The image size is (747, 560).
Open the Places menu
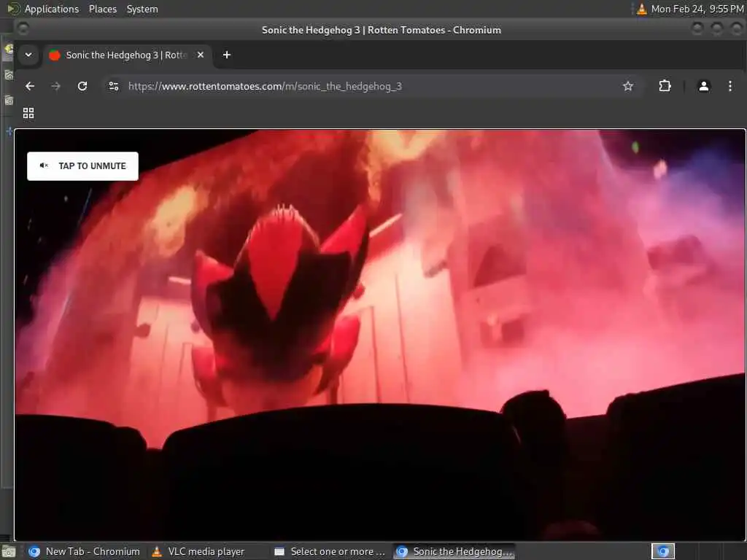coord(102,9)
